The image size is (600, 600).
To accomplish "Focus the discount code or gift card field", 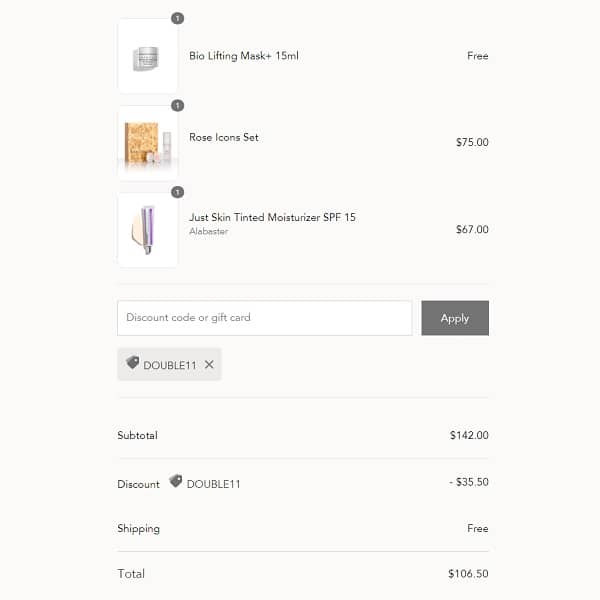I will (x=264, y=318).
